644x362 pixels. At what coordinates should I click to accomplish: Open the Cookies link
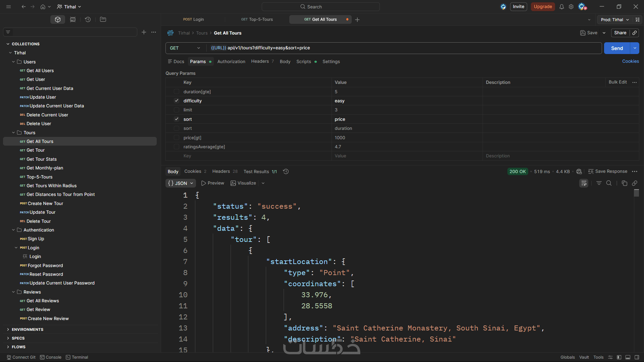tap(630, 61)
